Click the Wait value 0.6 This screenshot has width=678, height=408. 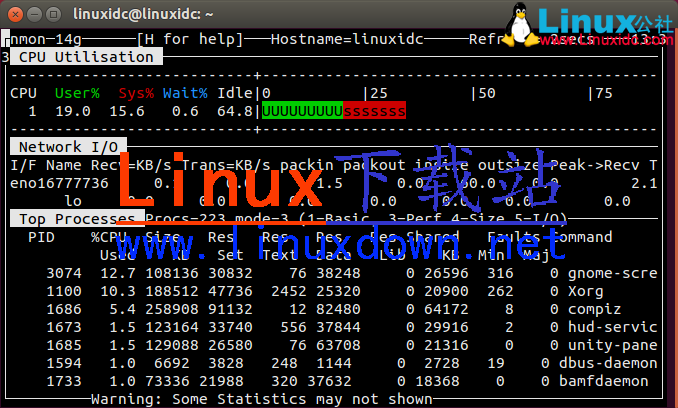[x=185, y=112]
